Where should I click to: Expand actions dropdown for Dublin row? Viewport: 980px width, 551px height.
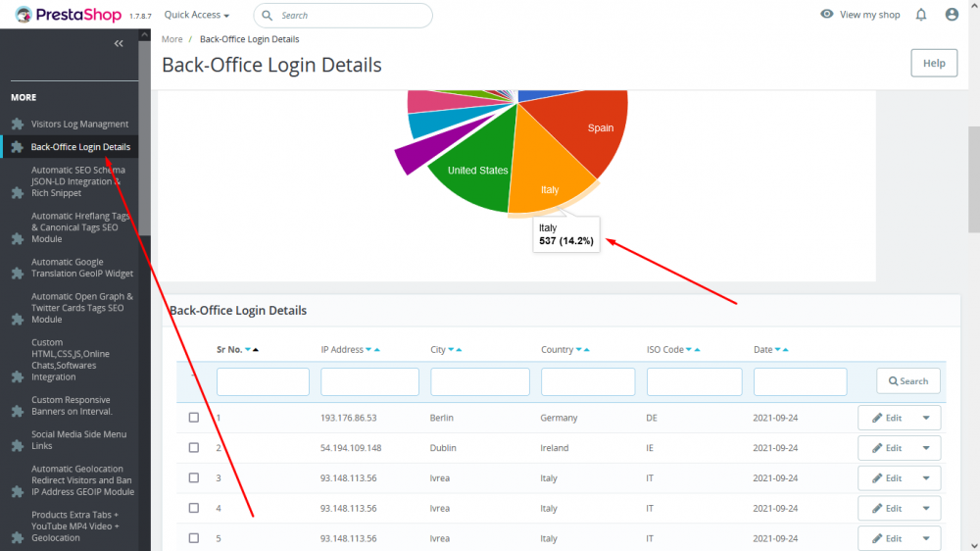[x=926, y=448]
